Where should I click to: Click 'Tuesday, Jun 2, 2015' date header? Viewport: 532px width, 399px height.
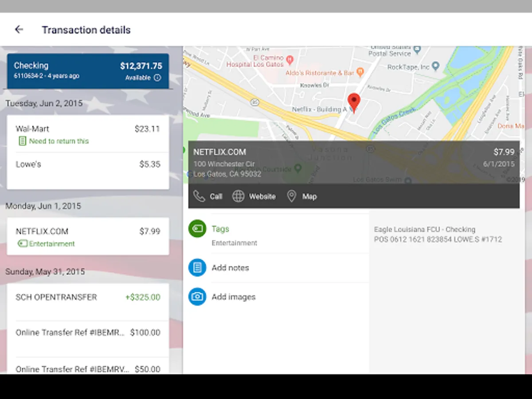44,103
